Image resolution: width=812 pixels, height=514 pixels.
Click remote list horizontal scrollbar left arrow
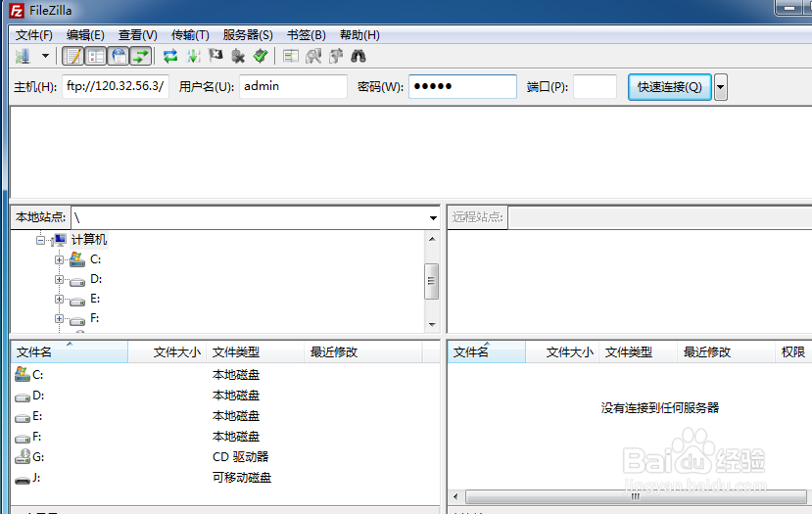coord(455,497)
